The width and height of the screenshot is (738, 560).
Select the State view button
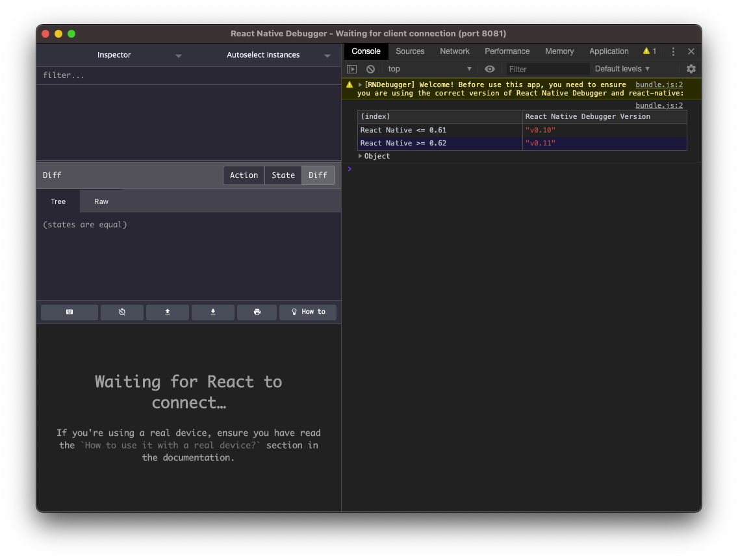(283, 175)
